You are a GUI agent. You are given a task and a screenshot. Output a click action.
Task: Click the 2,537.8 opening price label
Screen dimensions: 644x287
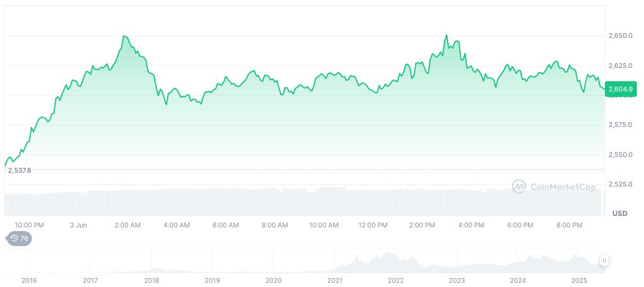(x=19, y=170)
